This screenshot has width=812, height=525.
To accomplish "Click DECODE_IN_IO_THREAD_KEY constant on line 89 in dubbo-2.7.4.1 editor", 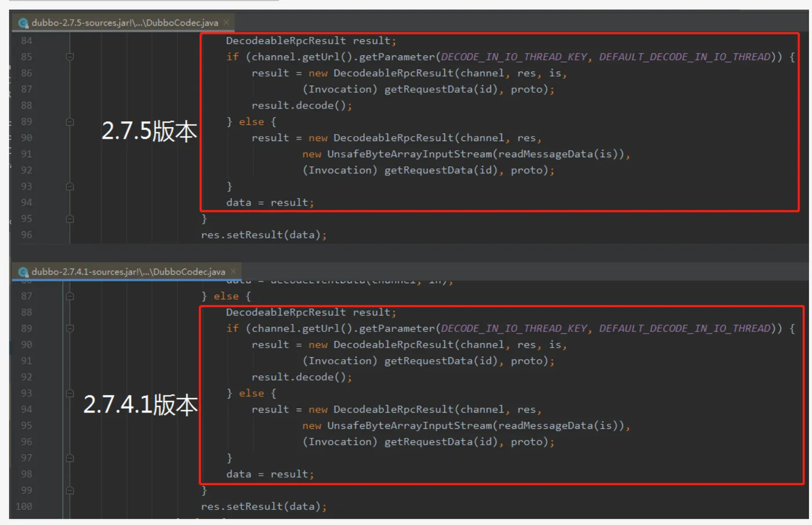I will click(x=514, y=328).
